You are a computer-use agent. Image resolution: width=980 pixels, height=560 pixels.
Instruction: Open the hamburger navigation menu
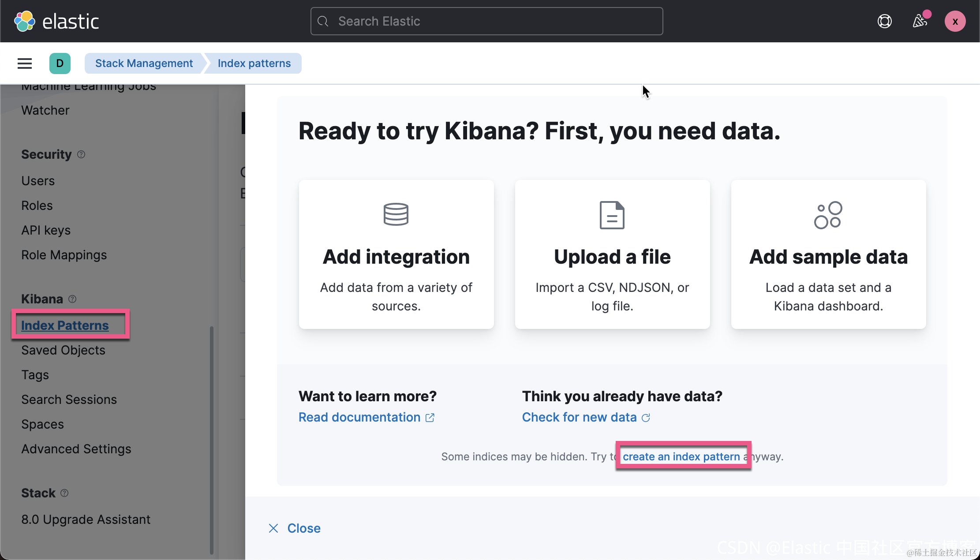tap(25, 63)
